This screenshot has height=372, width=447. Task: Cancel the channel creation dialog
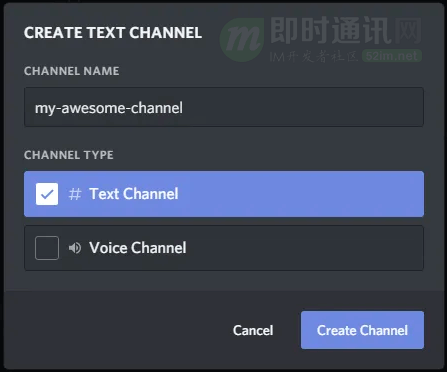coord(253,330)
